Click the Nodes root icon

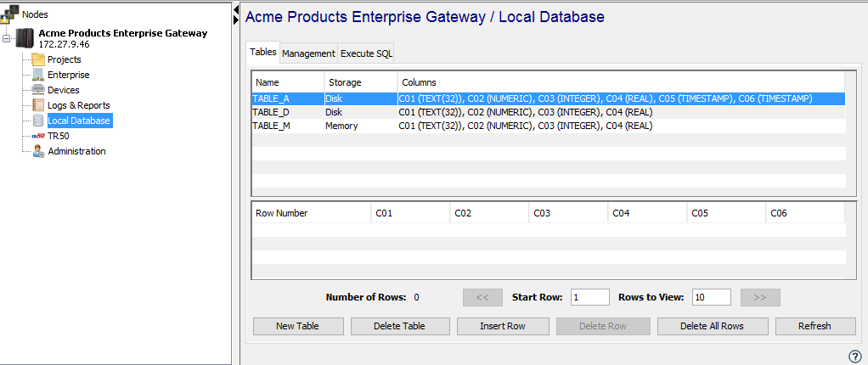pos(10,14)
